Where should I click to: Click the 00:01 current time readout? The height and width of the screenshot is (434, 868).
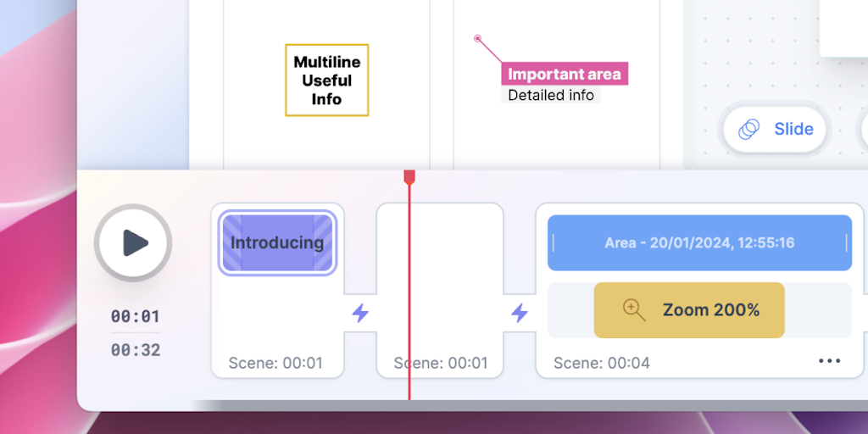tap(135, 316)
